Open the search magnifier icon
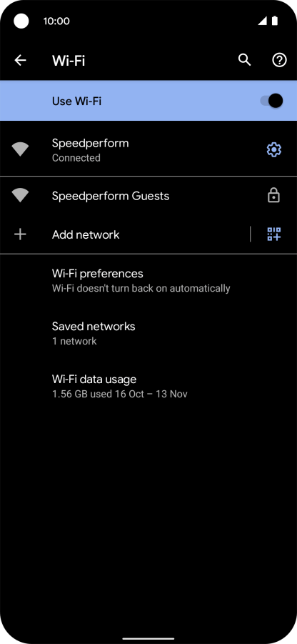297x644 pixels. pyautogui.click(x=244, y=60)
